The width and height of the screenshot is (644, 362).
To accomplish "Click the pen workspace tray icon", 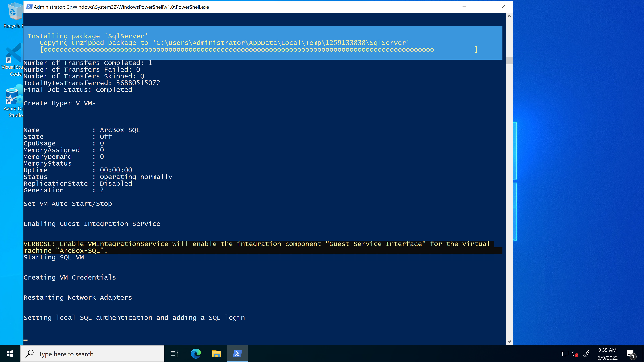I will click(586, 354).
